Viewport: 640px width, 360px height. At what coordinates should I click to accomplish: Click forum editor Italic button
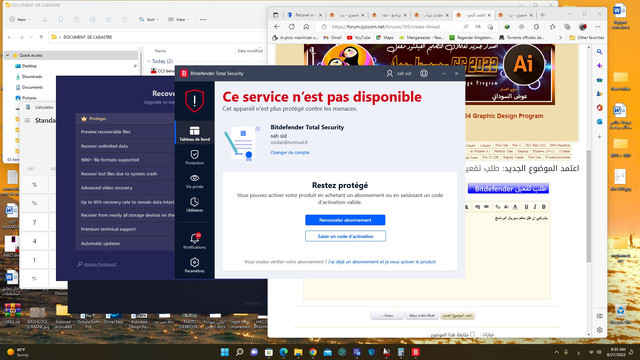tap(535, 207)
